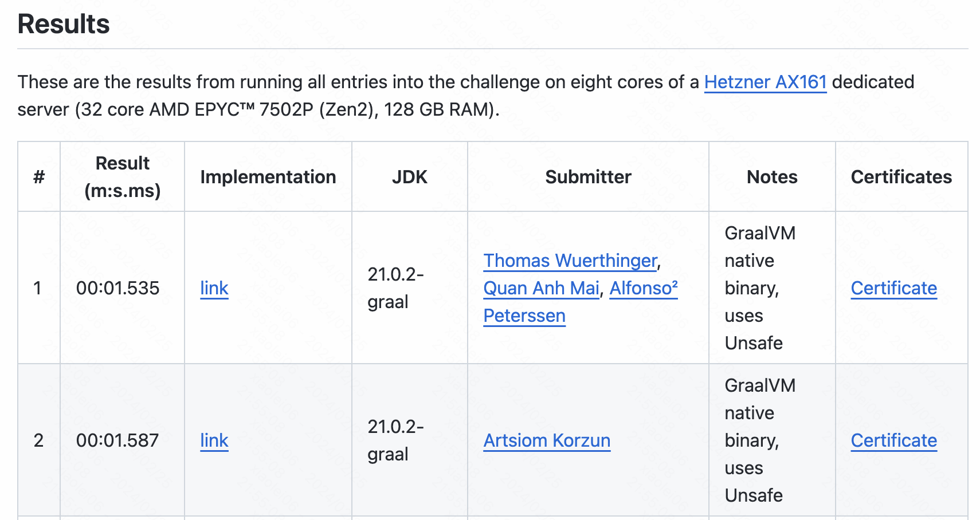
Task: Click the Notes column header
Action: [772, 177]
